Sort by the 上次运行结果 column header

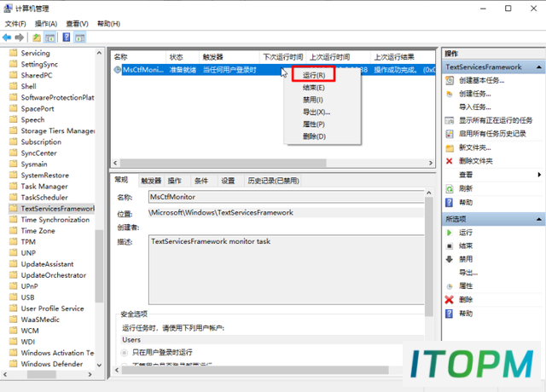click(403, 57)
